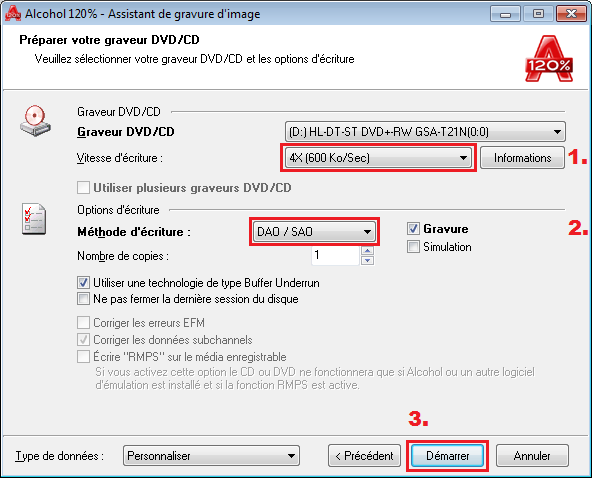Uncheck Buffer Underrun technology option

pos(83,282)
